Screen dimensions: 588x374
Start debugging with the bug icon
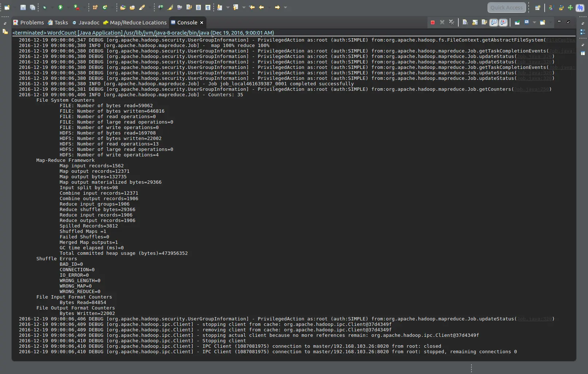45,7
